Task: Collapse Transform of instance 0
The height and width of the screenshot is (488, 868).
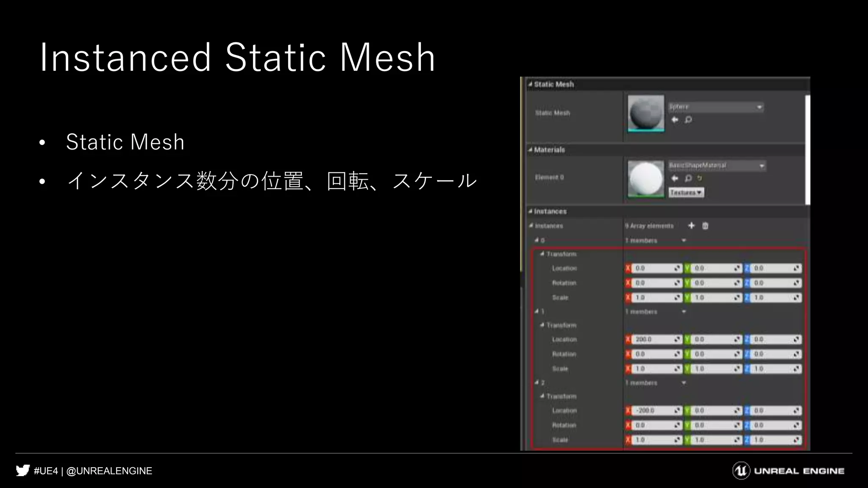Action: 542,254
